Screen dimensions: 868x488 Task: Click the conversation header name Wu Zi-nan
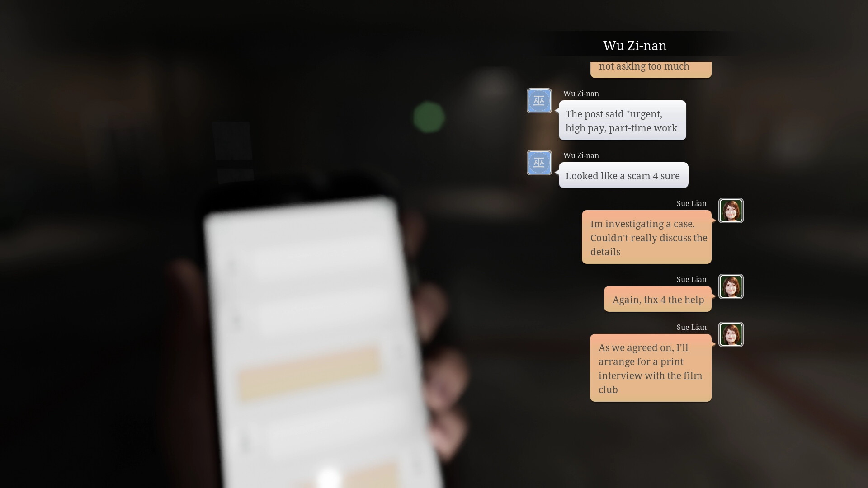[635, 45]
